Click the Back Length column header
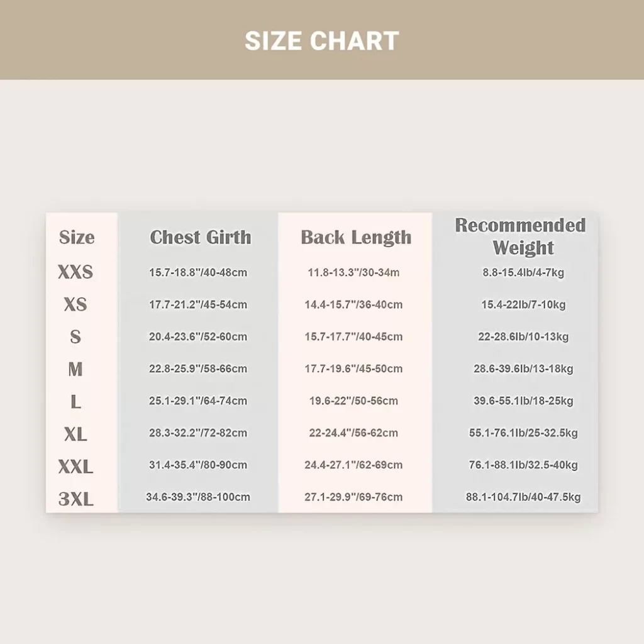644x644 pixels. pos(356,237)
